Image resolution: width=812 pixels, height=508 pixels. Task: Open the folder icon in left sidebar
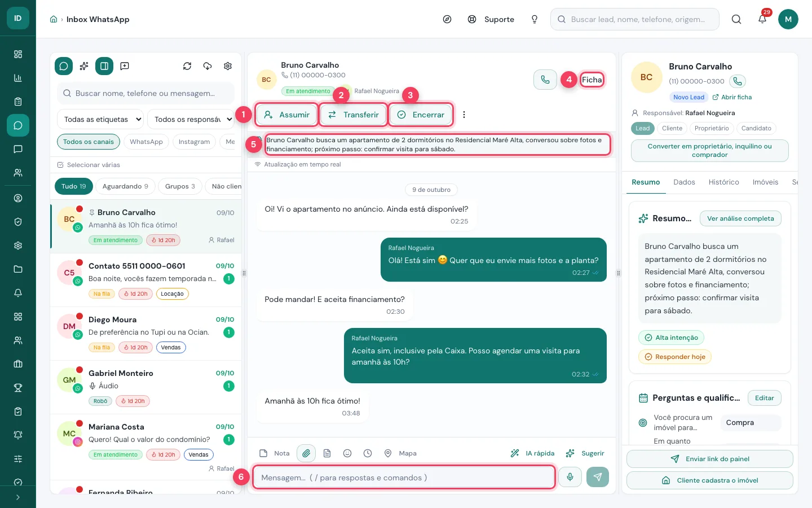coord(18,269)
